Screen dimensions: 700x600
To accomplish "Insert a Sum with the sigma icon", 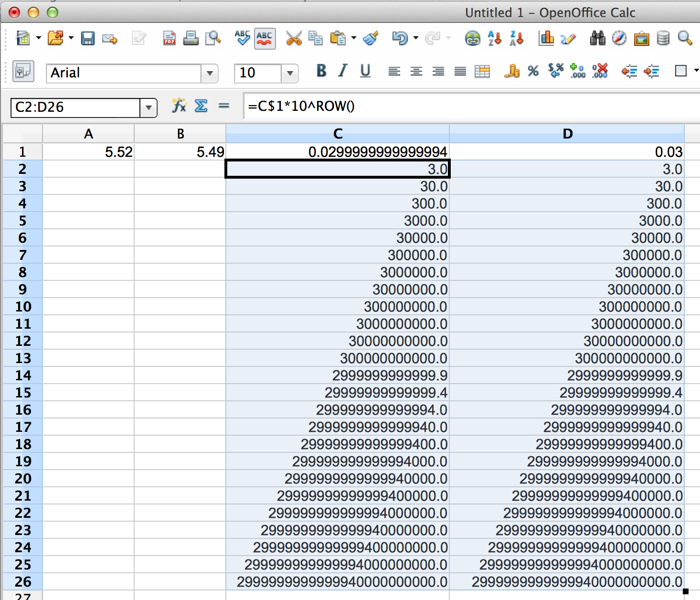I will pos(201,106).
